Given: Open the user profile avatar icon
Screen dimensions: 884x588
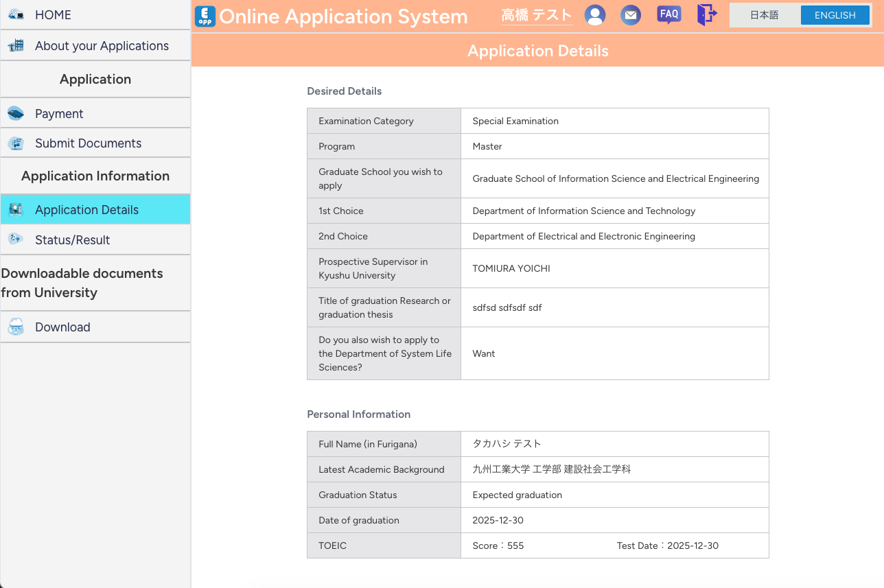Looking at the screenshot, I should [x=595, y=15].
